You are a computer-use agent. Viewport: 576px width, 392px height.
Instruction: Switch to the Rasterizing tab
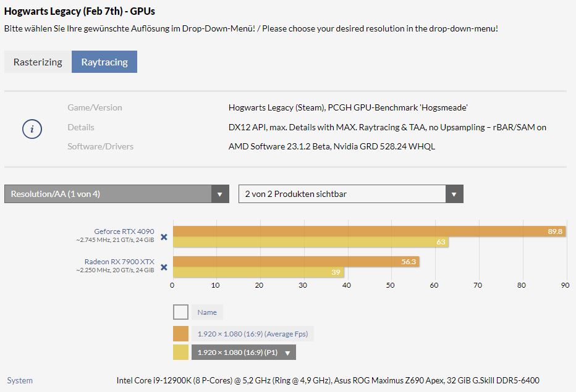pyautogui.click(x=38, y=62)
